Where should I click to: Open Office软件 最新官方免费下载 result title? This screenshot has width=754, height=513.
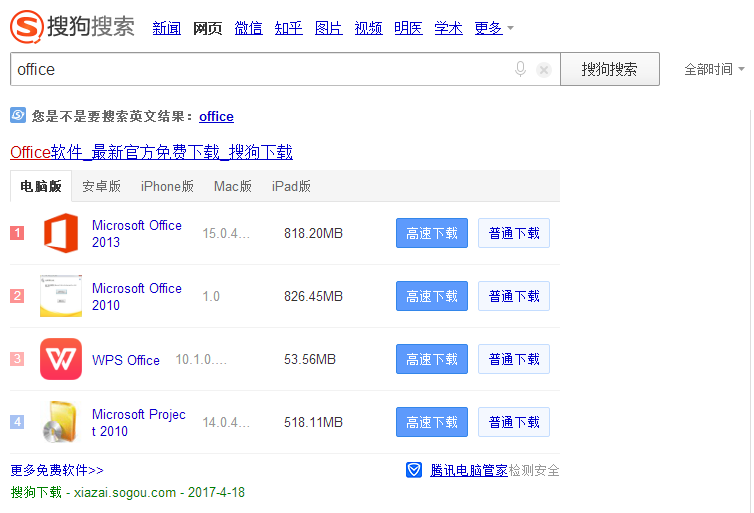(x=151, y=152)
